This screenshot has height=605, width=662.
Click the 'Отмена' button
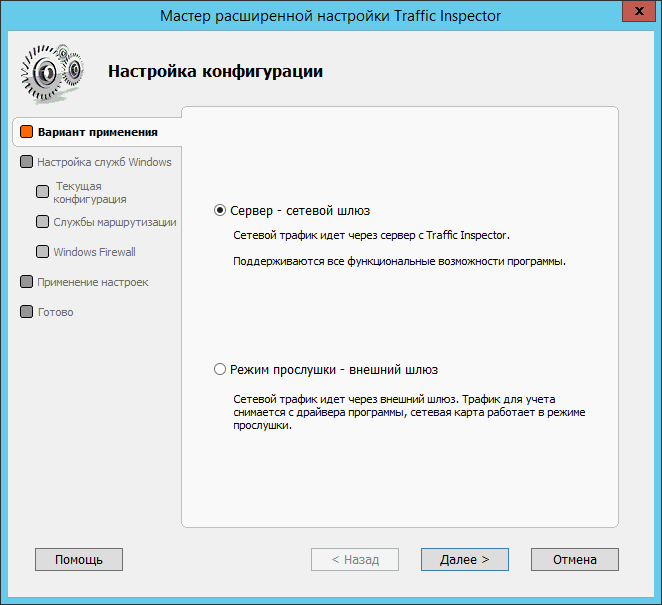tap(575, 559)
